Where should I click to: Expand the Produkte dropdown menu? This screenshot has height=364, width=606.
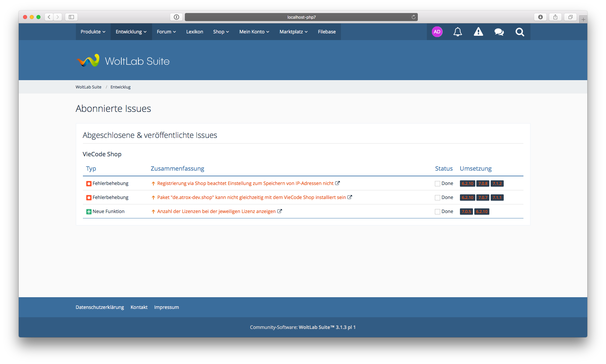click(x=93, y=32)
